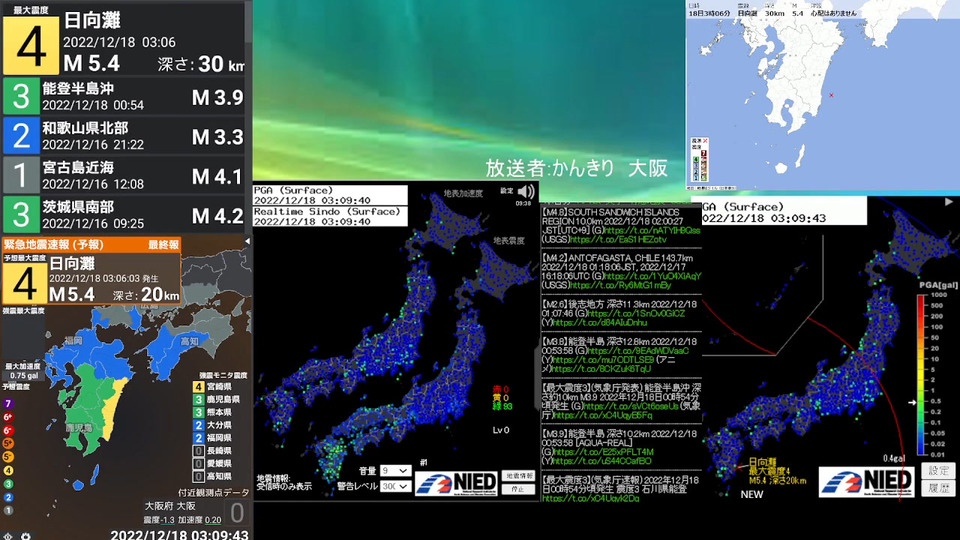Open the gear settings icon beside the clock
The height and width of the screenshot is (540, 960).
click(25, 536)
